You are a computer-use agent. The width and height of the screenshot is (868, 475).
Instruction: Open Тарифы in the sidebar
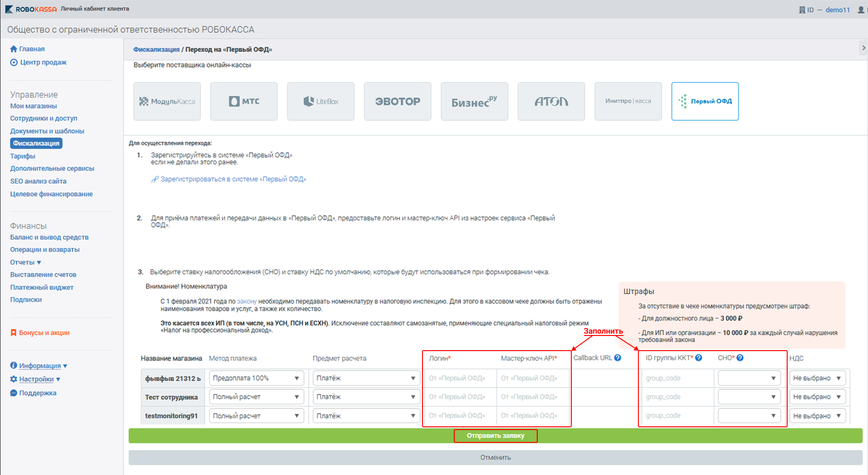[x=23, y=156]
